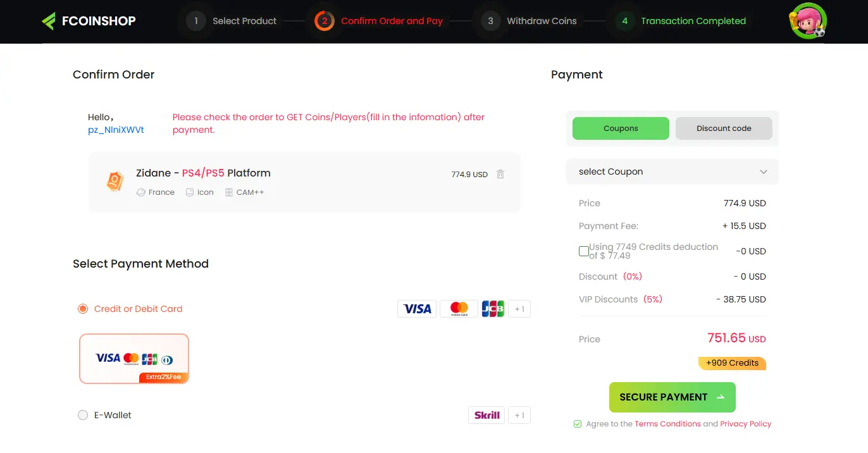Screen dimensions: 868x453
Task: Click the SECURE PAYMENT button
Action: point(672,397)
